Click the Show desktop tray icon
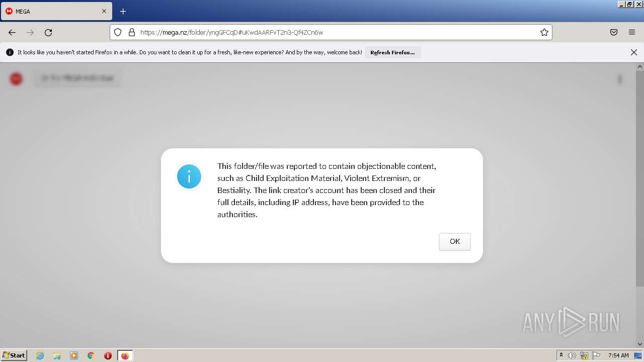This screenshot has width=644, height=362. [638, 355]
